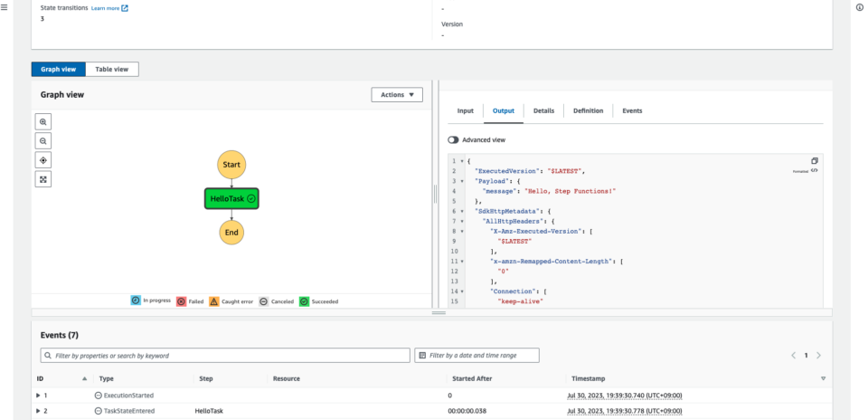Open the info panel icon at top right
Viewport: 868px width, 420px height.
pos(859,7)
